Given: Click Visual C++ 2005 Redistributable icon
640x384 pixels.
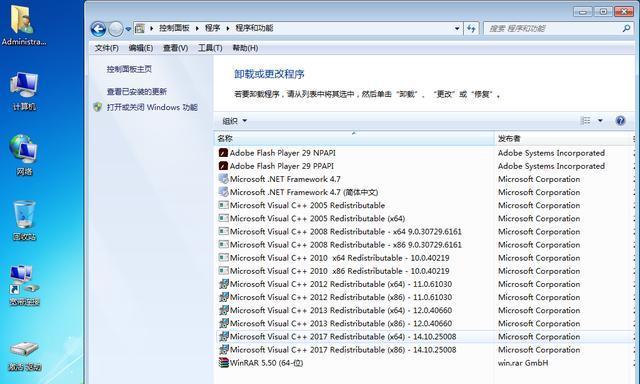Looking at the screenshot, I should [x=223, y=205].
